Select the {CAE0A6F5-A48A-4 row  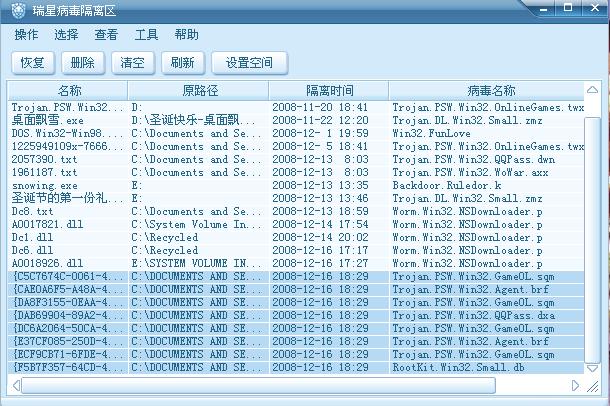[296, 290]
